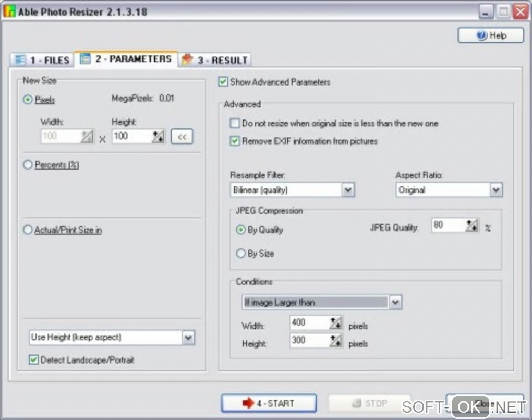
Task: Click the 4 - START button
Action: [x=269, y=403]
